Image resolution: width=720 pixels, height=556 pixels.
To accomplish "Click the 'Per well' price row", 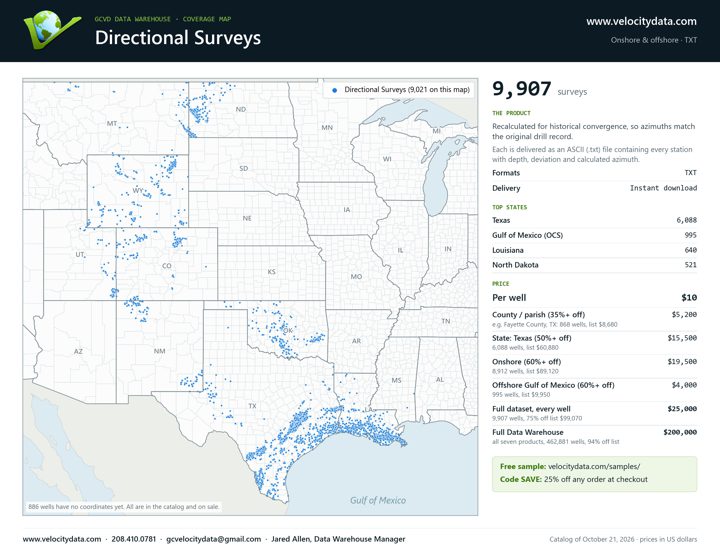I will click(x=594, y=298).
